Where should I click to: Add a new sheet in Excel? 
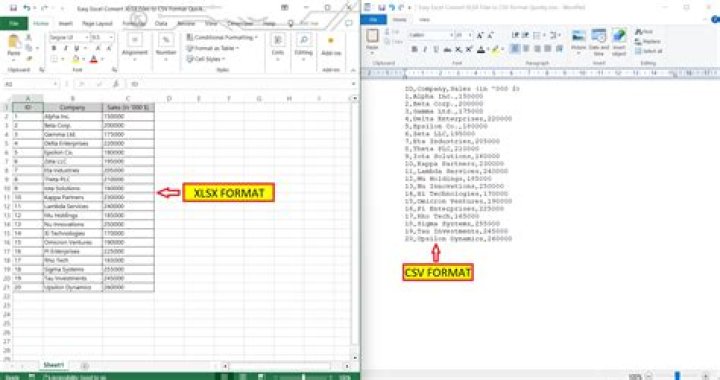[x=85, y=366]
